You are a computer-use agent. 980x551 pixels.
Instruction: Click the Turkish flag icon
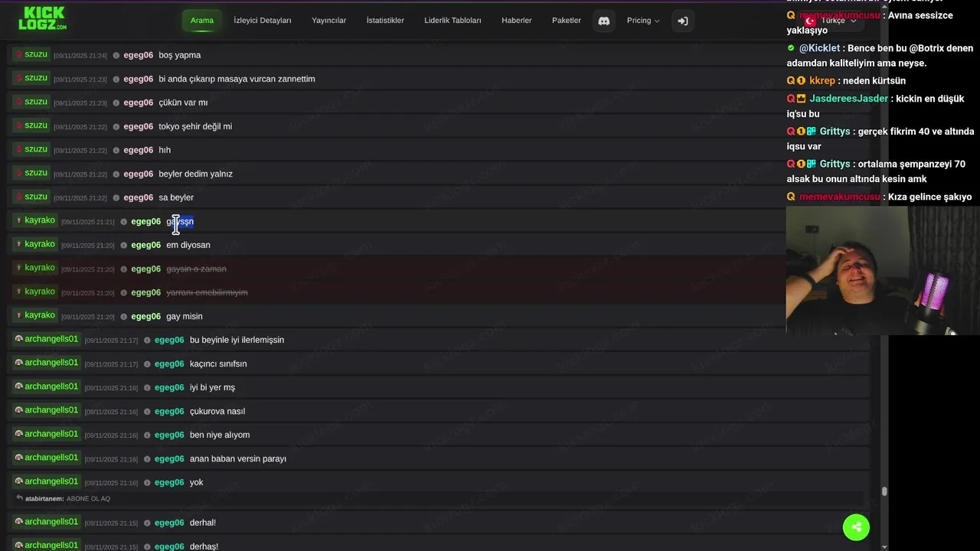point(810,21)
